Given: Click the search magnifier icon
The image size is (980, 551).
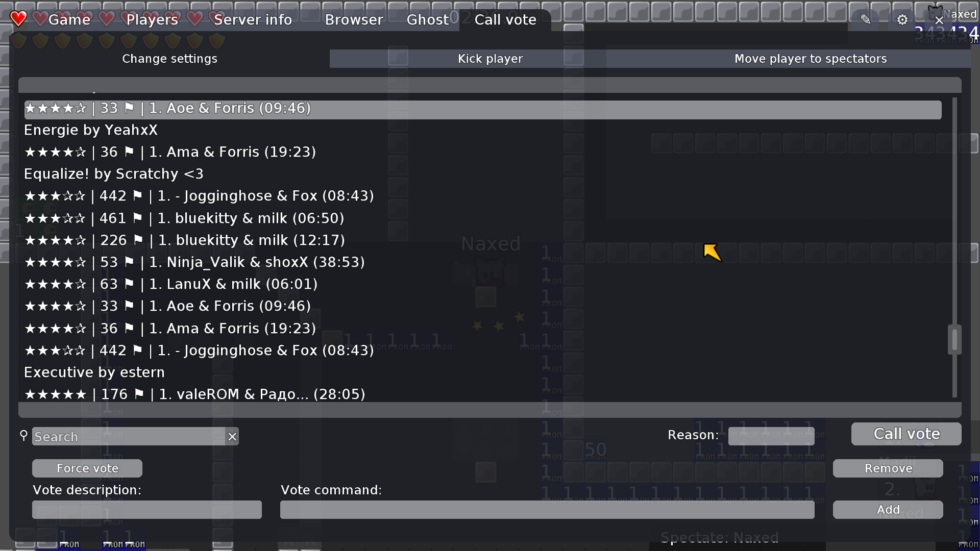Looking at the screenshot, I should 23,436.
